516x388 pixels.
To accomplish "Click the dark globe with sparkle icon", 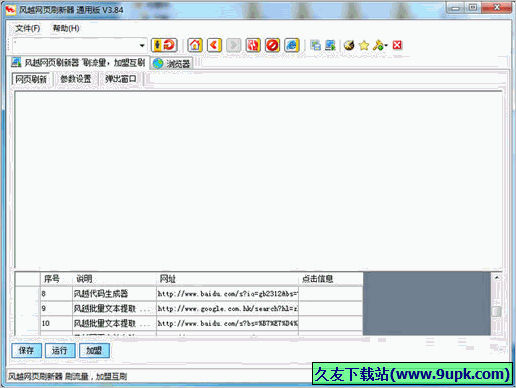I will (x=349, y=45).
